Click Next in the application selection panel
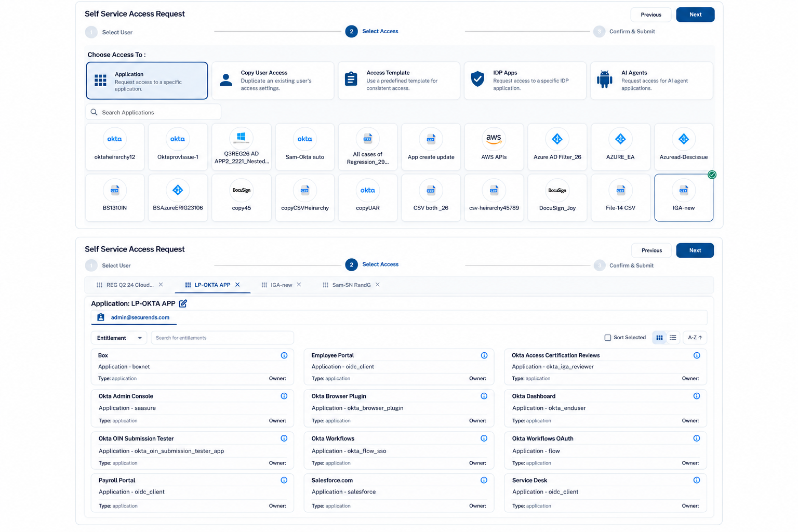Image resolution: width=798 pixels, height=532 pixels. click(695, 15)
